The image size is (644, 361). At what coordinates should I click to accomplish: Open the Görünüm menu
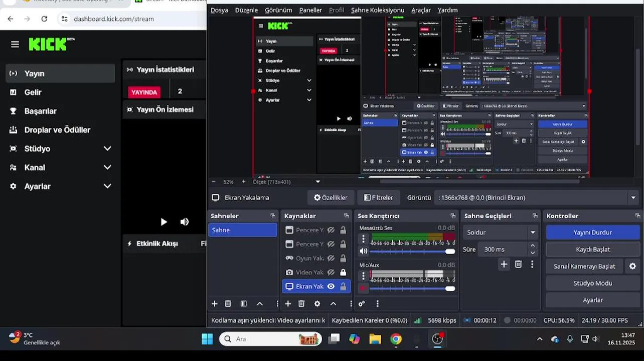[278, 10]
